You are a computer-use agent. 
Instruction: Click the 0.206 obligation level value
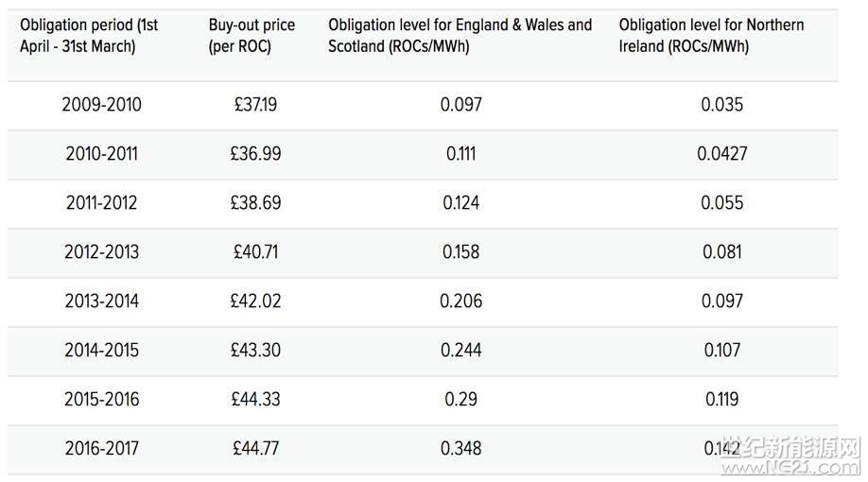461,301
